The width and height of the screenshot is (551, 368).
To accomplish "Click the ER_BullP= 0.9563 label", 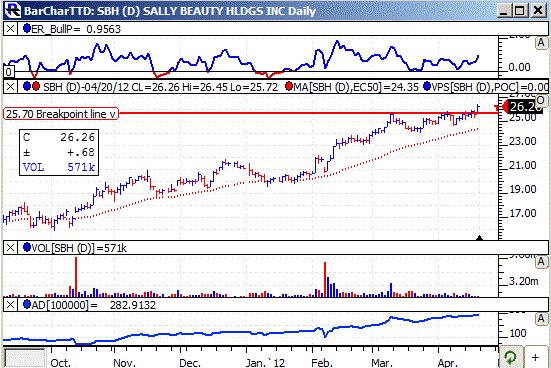I will click(x=76, y=29).
